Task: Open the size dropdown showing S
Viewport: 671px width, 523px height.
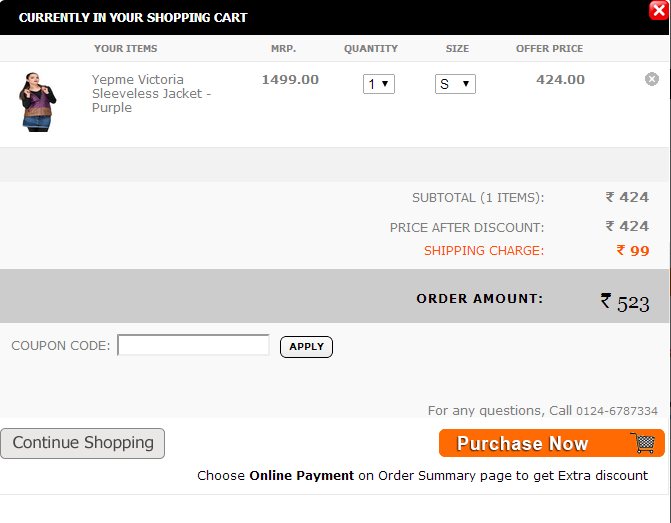Action: coord(455,84)
